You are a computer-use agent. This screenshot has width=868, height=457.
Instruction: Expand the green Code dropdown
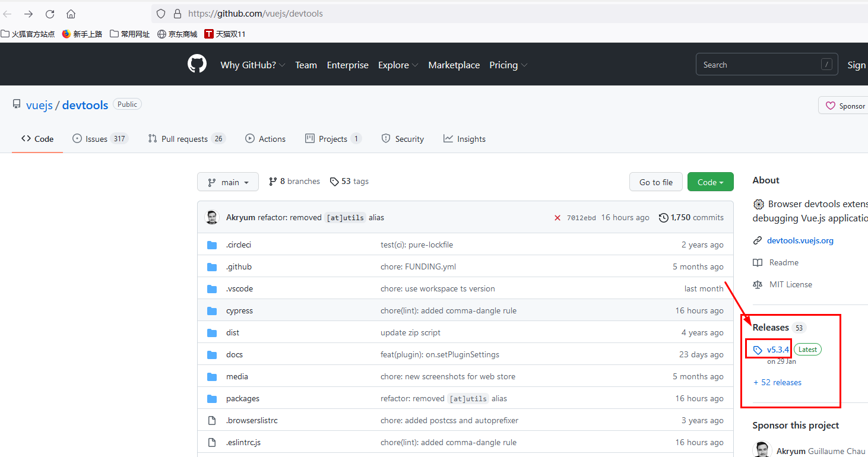coord(710,181)
